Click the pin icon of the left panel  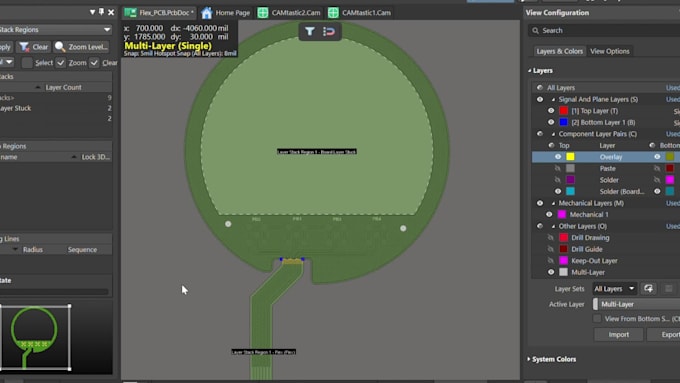tap(101, 12)
